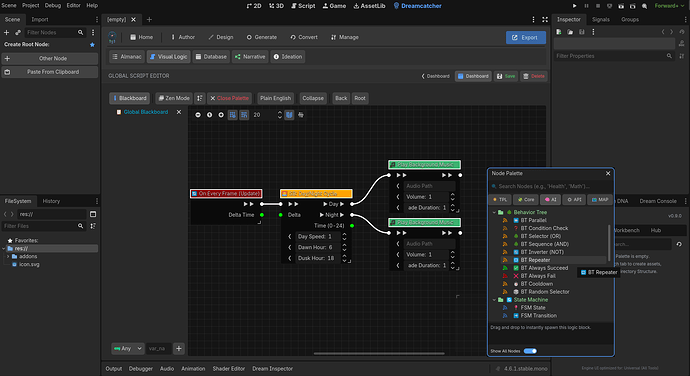The image size is (690, 376).
Task: Zoom in the graph canvas
Action: (221, 115)
